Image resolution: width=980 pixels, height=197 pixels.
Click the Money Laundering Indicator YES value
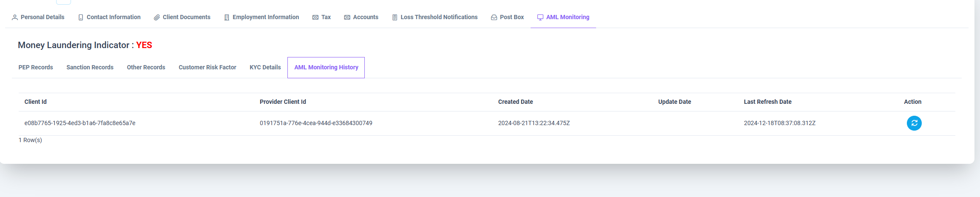[144, 46]
